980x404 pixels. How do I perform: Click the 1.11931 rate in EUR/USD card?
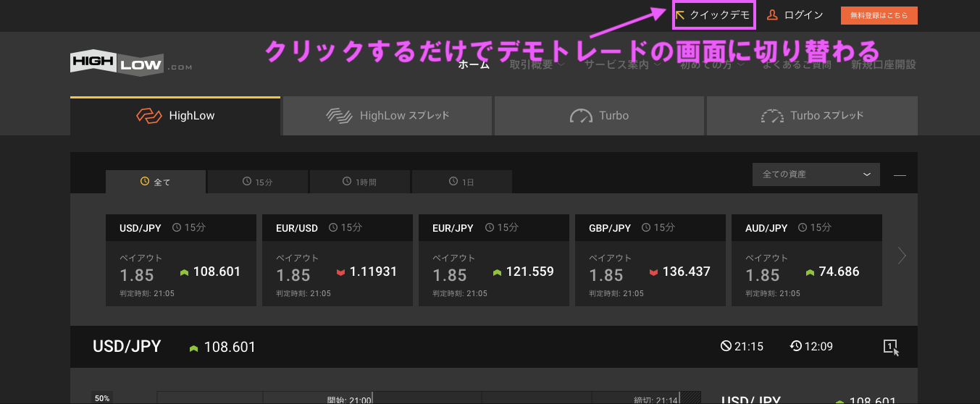click(373, 272)
